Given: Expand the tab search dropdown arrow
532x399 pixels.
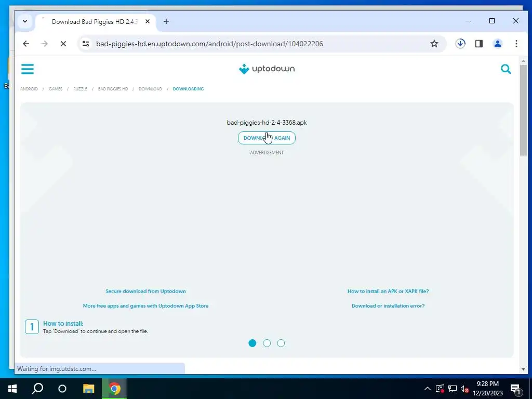Looking at the screenshot, I should [x=25, y=21].
